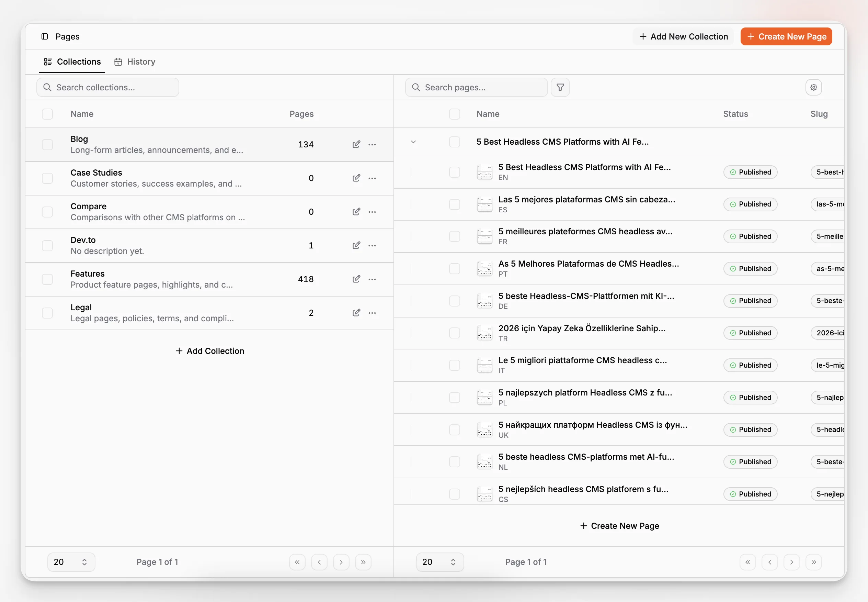This screenshot has height=602, width=868.
Task: Go to previous page of collections list
Action: point(319,562)
